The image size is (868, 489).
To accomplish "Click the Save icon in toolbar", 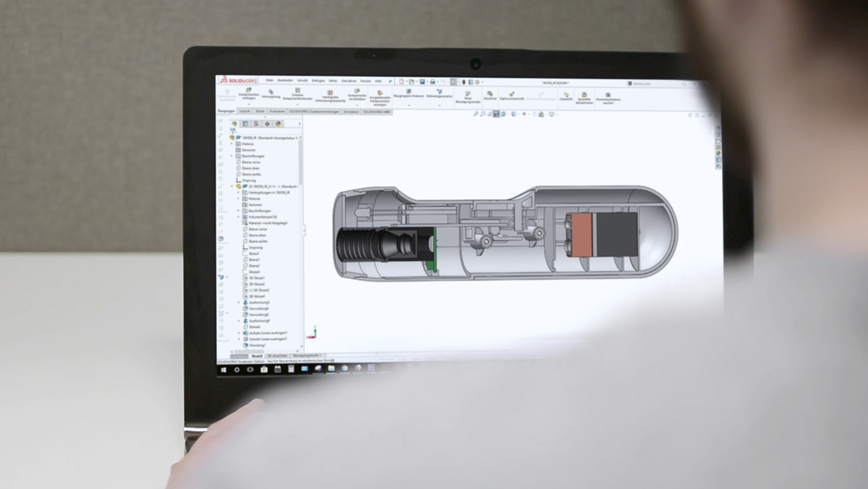I will (x=422, y=81).
